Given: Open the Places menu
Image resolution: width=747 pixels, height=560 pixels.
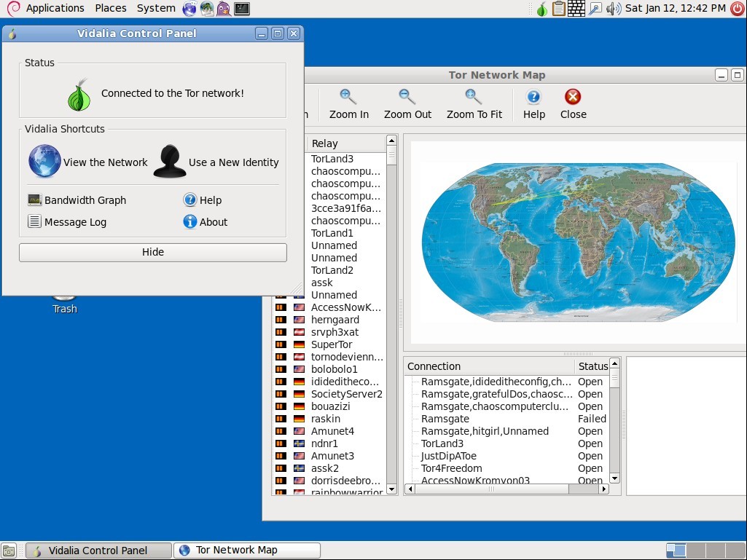Looking at the screenshot, I should pos(111,8).
